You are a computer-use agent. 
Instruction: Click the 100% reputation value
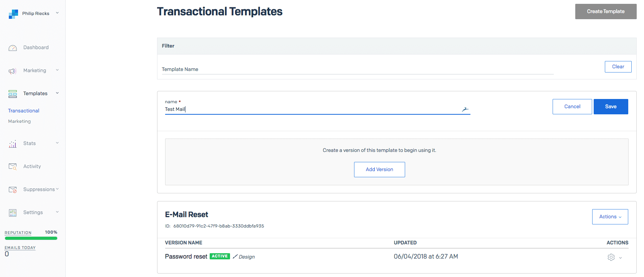51,232
